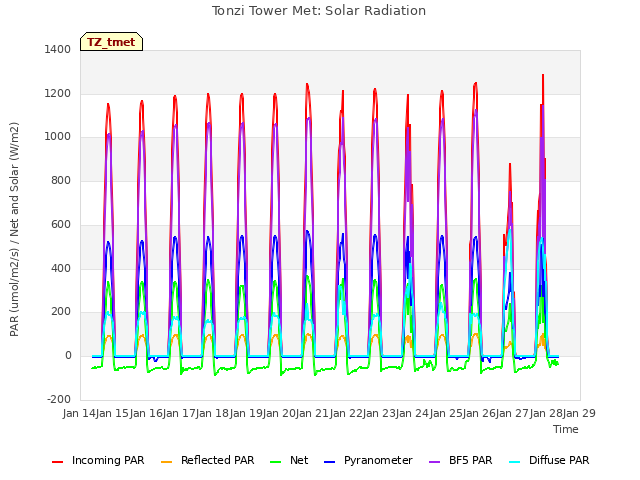640x480 pixels.
Task: Select the Incoming PAR legend label
Action: coord(108,460)
